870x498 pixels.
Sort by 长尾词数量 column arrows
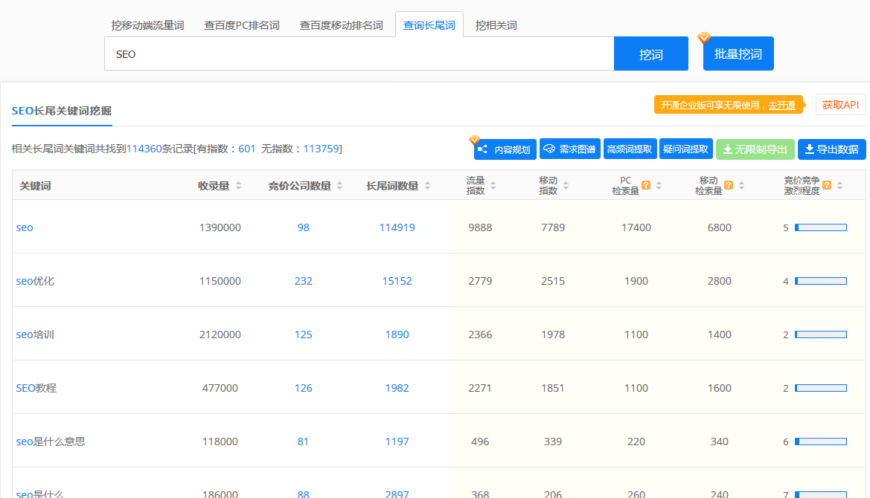pyautogui.click(x=428, y=186)
